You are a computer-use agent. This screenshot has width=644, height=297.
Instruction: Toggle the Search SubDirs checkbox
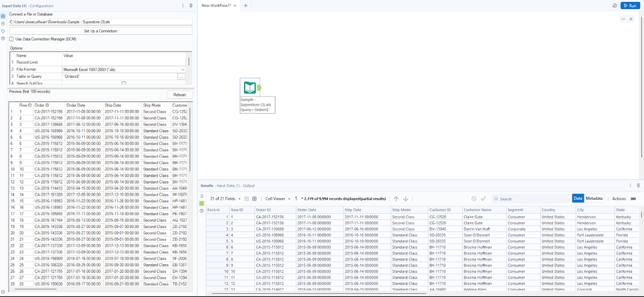pyautogui.click(x=124, y=83)
